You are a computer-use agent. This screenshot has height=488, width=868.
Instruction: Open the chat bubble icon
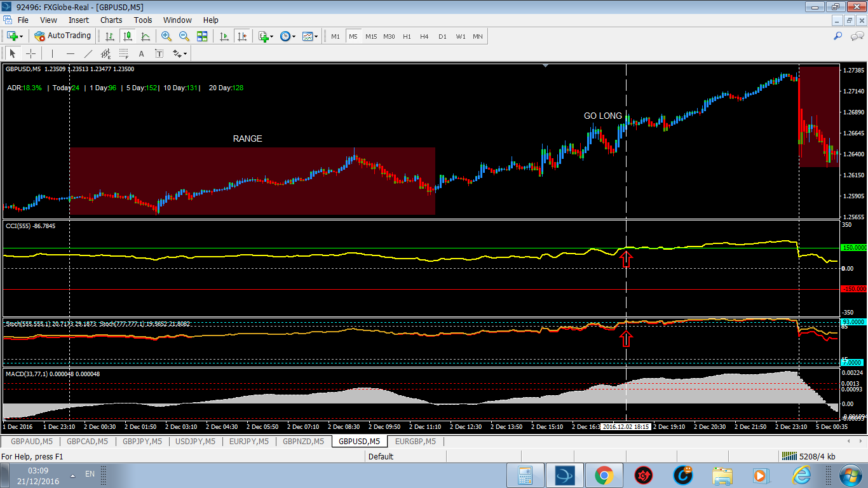(856, 36)
